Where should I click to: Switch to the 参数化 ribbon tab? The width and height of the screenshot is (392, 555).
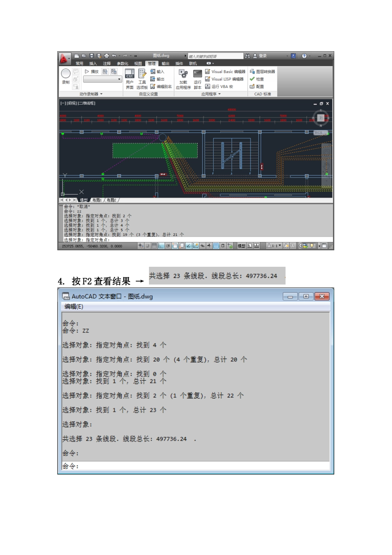tap(123, 64)
